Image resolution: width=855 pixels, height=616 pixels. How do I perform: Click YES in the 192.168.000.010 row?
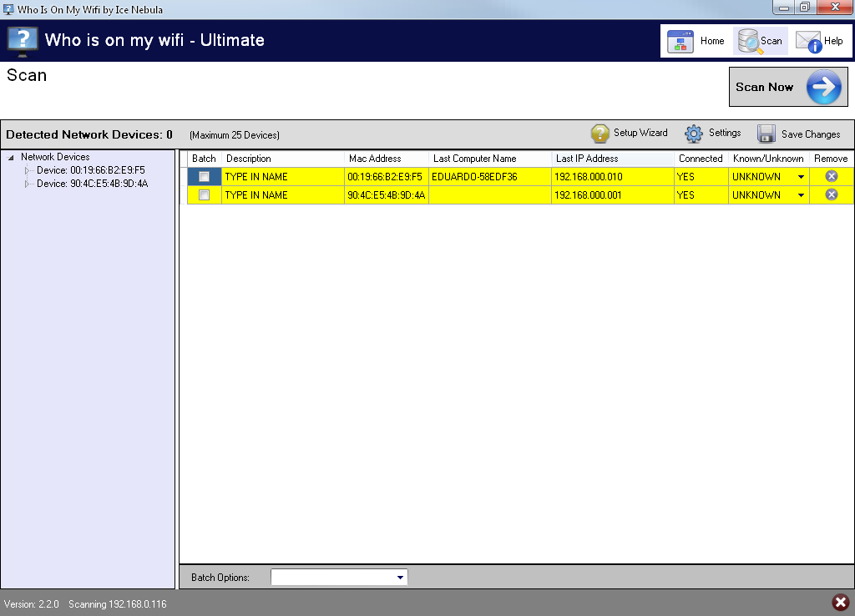point(686,177)
